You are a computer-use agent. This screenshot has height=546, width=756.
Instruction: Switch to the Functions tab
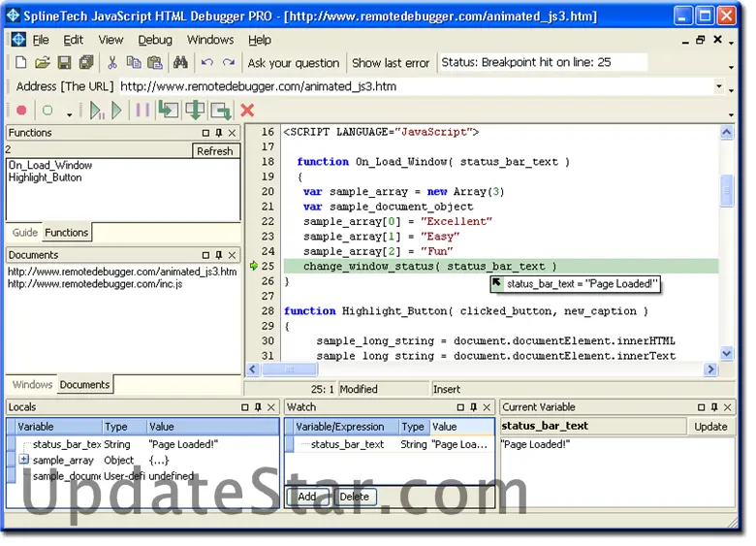(x=67, y=233)
